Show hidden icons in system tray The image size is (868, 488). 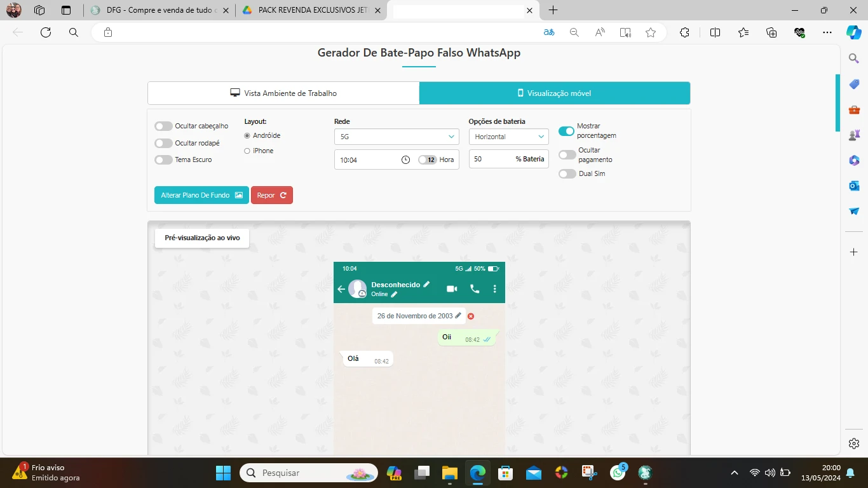(x=735, y=473)
